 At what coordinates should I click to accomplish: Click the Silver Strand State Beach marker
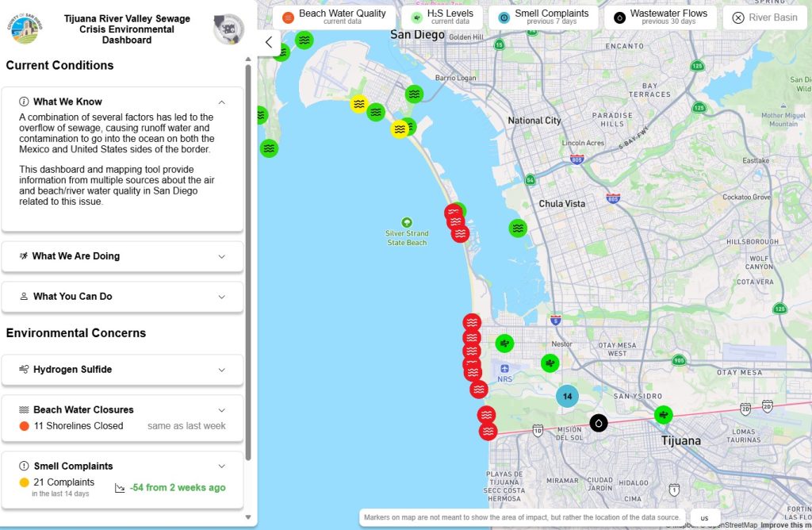[x=407, y=222]
